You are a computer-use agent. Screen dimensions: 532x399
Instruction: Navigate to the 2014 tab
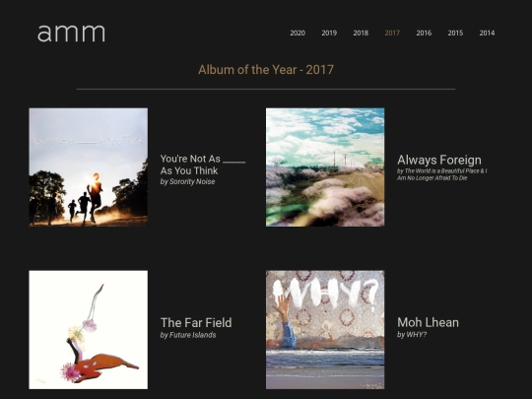click(x=487, y=33)
